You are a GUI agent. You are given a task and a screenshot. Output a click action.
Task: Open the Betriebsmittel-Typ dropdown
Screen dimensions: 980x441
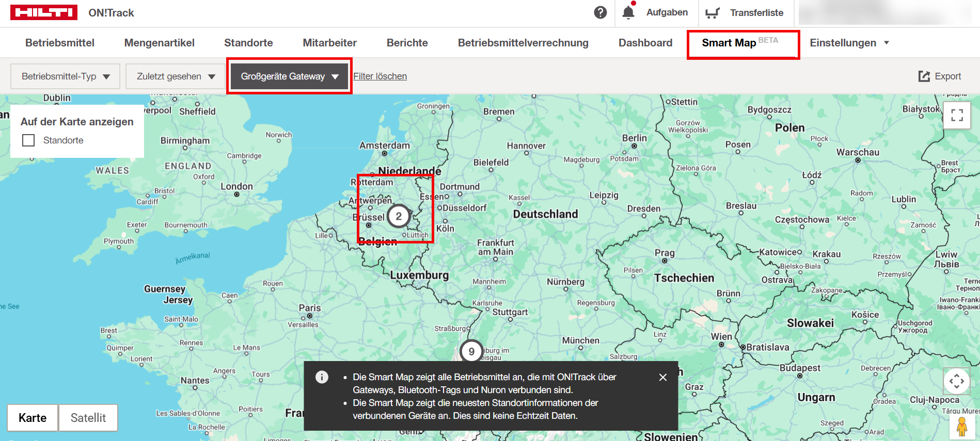point(66,76)
